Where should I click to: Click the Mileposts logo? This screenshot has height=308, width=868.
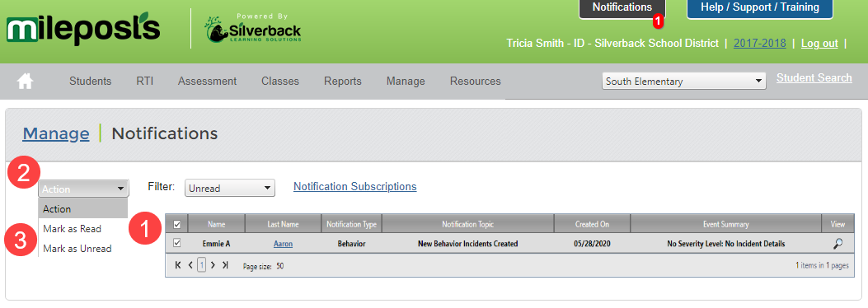point(83,31)
